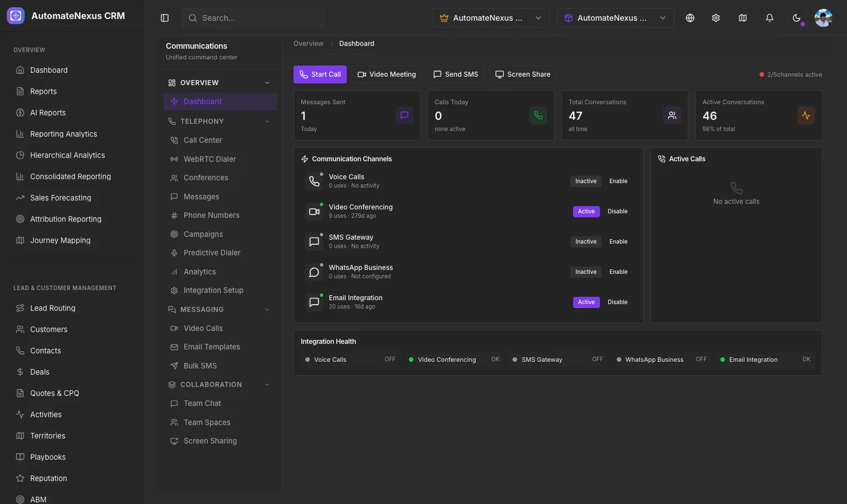Click the AutomateNexus CRM logo icon
The height and width of the screenshot is (504, 847).
click(16, 16)
